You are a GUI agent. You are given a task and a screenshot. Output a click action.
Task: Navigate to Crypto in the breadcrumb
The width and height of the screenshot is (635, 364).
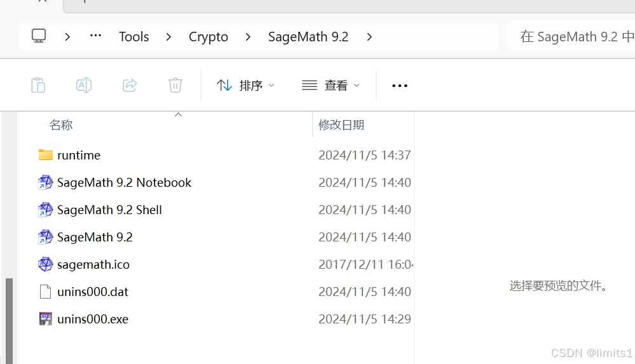[208, 37]
